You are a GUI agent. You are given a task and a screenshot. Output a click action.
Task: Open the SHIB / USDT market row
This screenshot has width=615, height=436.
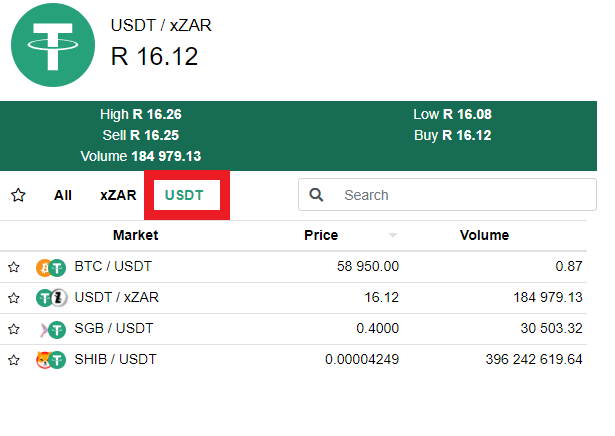tap(293, 360)
